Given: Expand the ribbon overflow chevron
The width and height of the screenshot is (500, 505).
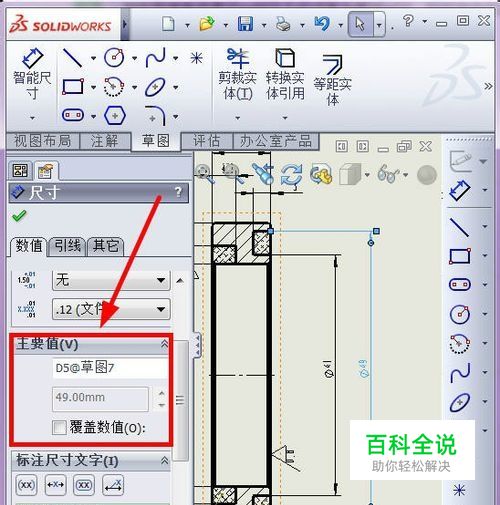Looking at the screenshot, I should (x=488, y=87).
